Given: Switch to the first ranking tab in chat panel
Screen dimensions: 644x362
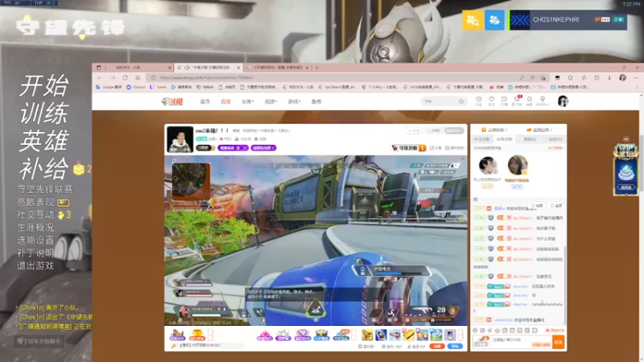Looking at the screenshot, I should (481, 139).
